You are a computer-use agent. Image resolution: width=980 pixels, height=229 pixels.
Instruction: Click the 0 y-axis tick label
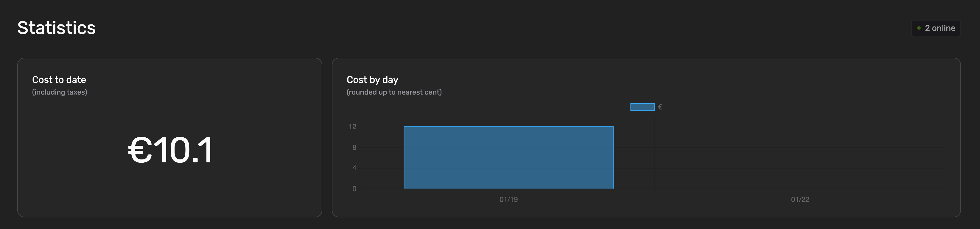click(x=354, y=189)
